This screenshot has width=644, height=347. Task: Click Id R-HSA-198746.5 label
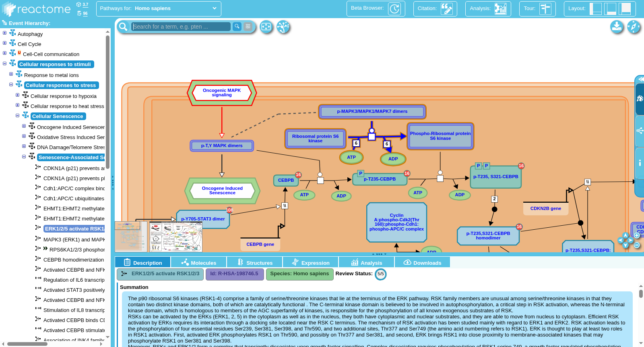235,274
